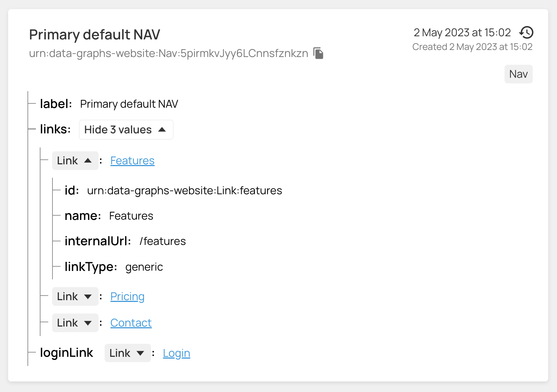Open the version history clock icon
Screen dimensions: 557x392
click(526, 32)
